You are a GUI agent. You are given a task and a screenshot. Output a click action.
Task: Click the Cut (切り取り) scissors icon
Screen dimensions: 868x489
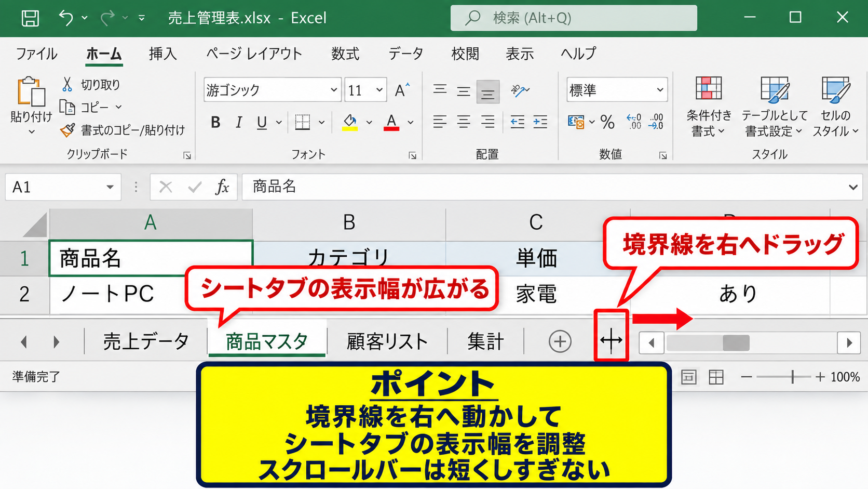(x=67, y=84)
